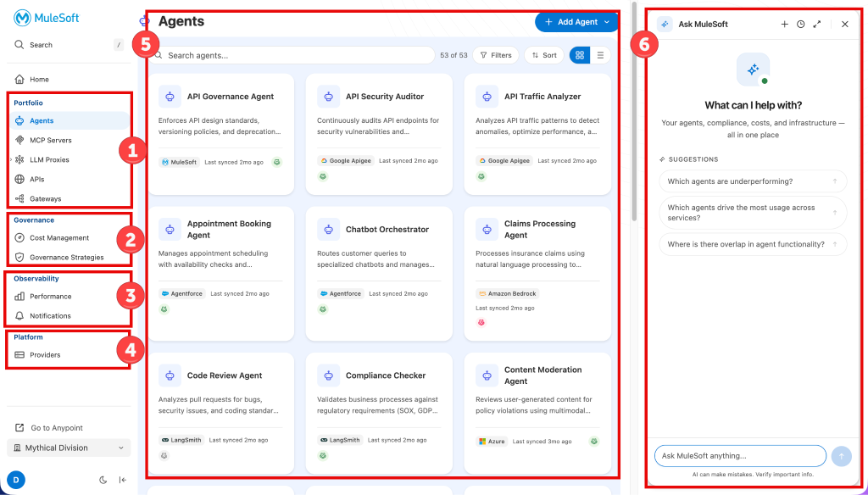
Task: Click grey status icon on Code Review Agent
Action: pos(164,456)
